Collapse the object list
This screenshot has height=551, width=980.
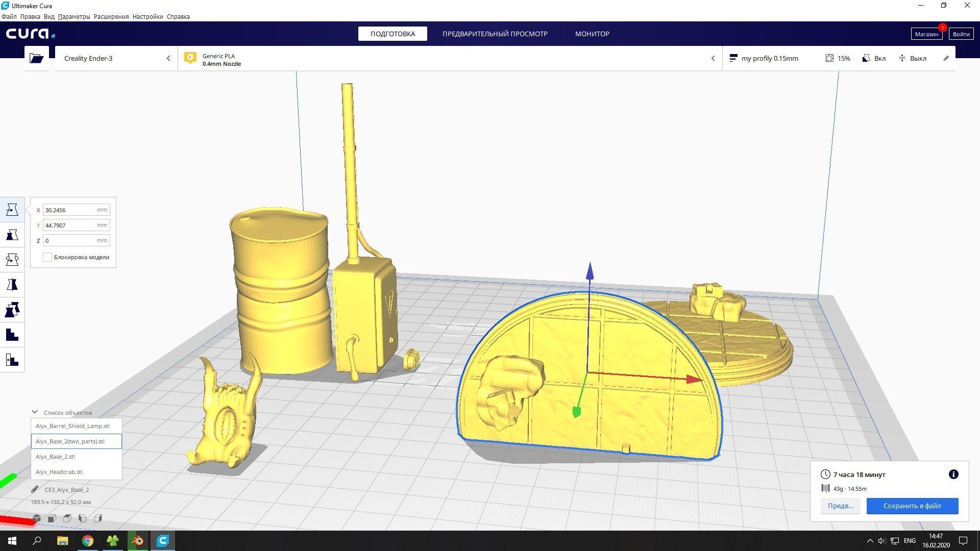[35, 412]
